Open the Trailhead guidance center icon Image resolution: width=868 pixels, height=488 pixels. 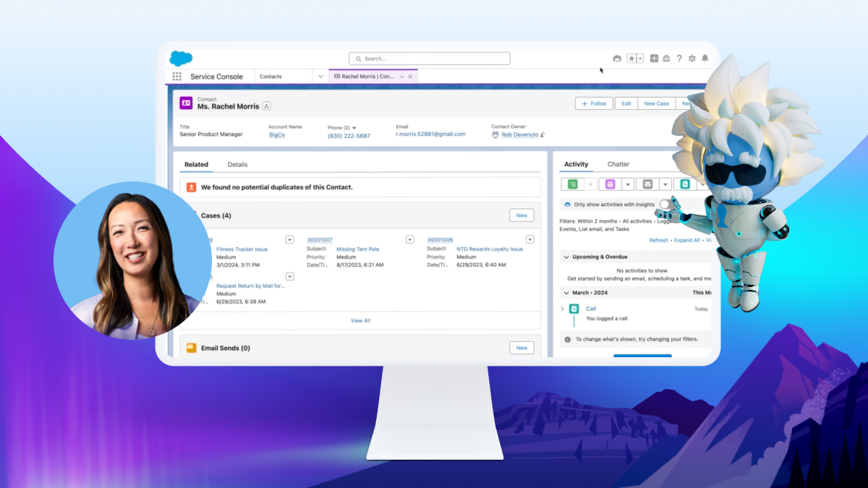(666, 58)
